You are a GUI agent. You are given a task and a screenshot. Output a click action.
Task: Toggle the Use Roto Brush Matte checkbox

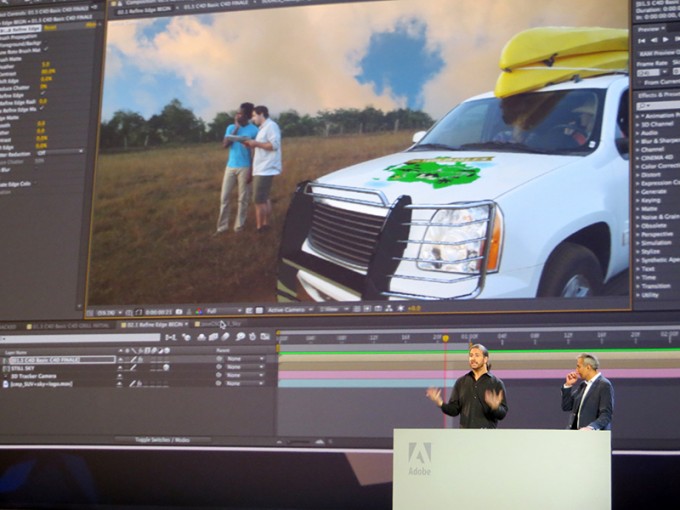coord(45,50)
